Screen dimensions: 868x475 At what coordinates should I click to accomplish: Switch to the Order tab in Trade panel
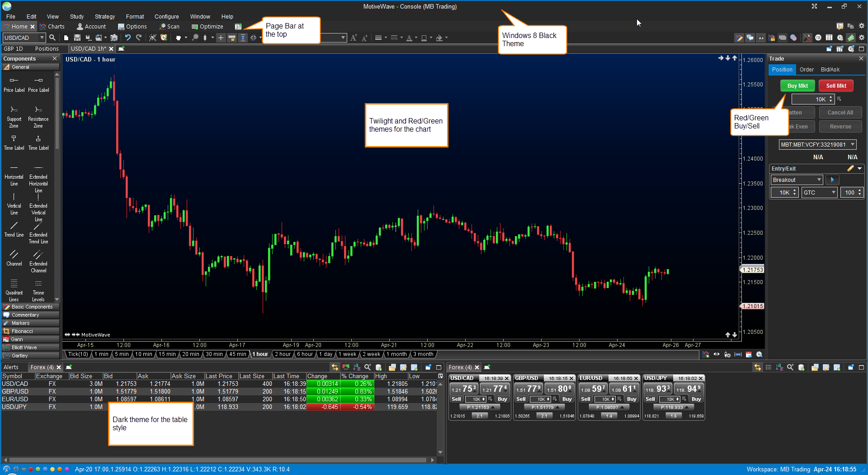[807, 70]
